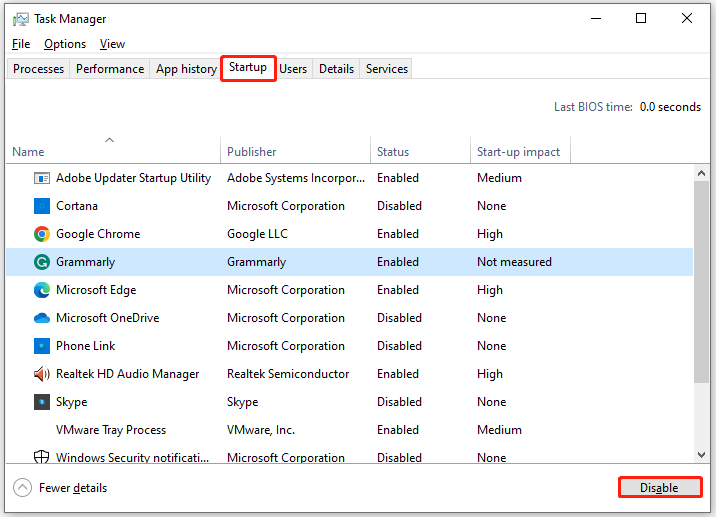Screen dimensions: 716x517
Task: Switch to the Processes tab
Action: 38,69
